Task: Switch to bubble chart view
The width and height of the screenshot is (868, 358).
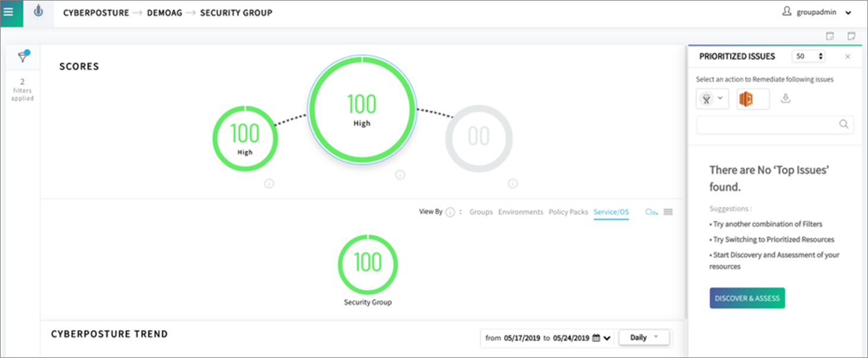Action: pos(652,212)
